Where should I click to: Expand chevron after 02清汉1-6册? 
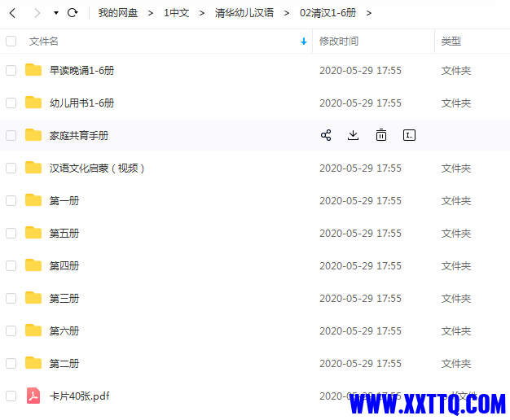coord(368,13)
